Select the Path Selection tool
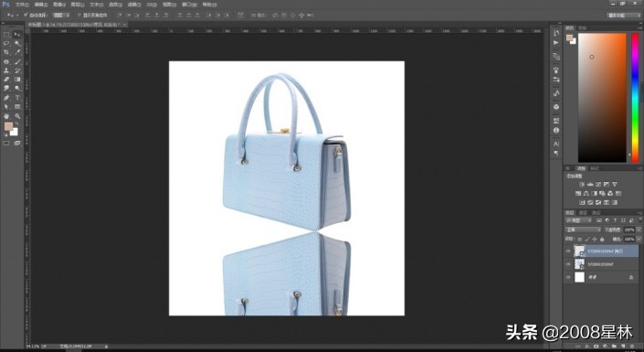This screenshot has width=644, height=352. click(6, 107)
